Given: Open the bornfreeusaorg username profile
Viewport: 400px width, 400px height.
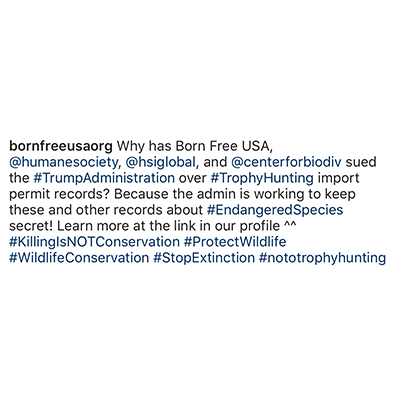Looking at the screenshot, I should click(x=61, y=146).
